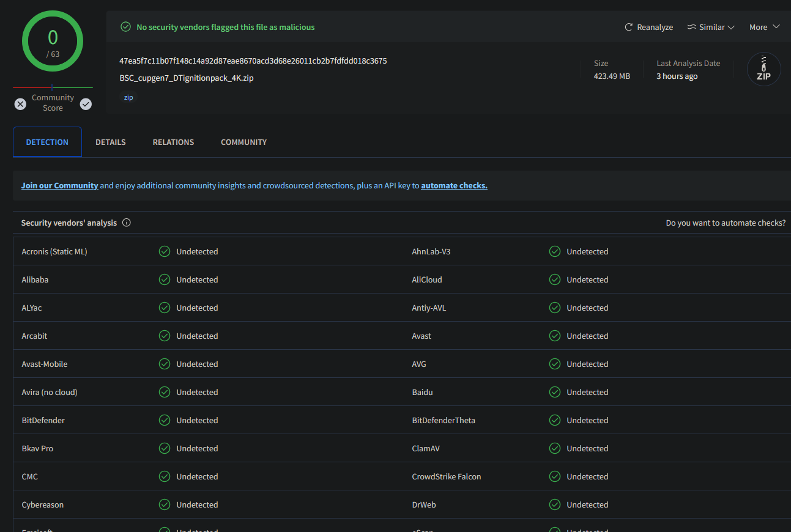Open the More dropdown menu

point(764,28)
